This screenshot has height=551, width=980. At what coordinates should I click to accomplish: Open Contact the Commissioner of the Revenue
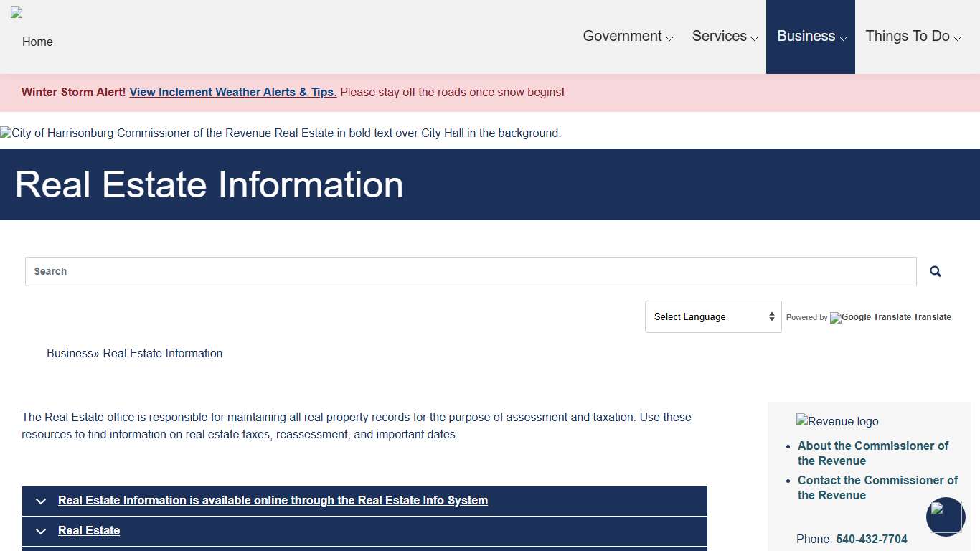pyautogui.click(x=877, y=488)
